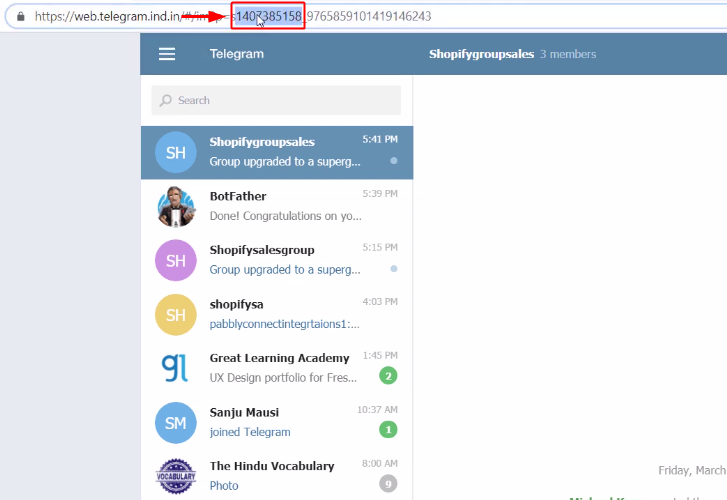Click the 10:37 AM timestamp
727x500 pixels.
(x=377, y=410)
